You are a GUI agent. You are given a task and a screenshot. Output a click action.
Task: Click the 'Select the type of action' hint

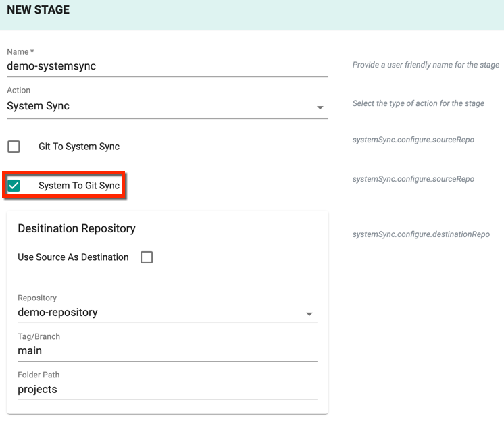418,103
